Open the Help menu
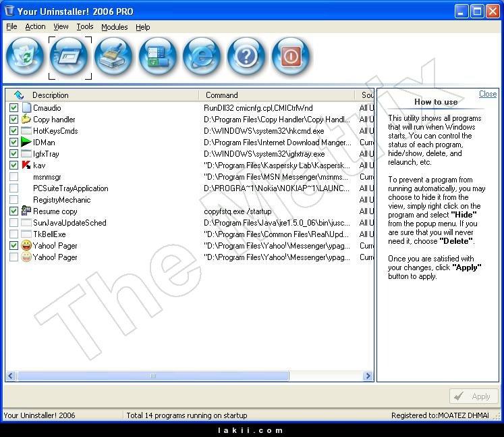 (x=143, y=27)
